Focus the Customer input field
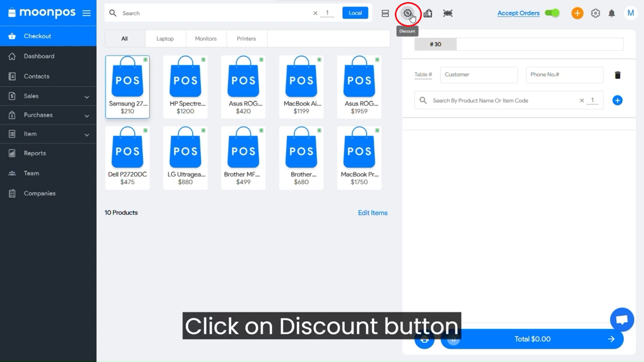Image resolution: width=644 pixels, height=362 pixels. tap(479, 75)
